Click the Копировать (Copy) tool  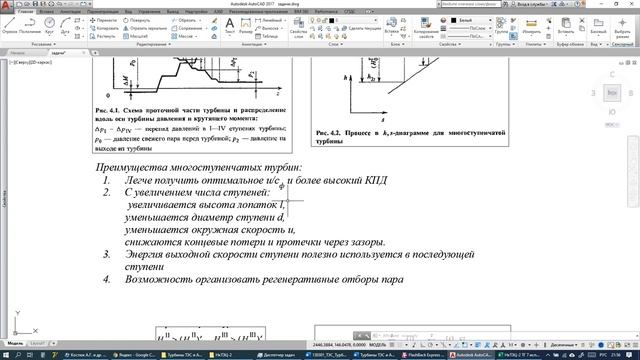[104, 28]
